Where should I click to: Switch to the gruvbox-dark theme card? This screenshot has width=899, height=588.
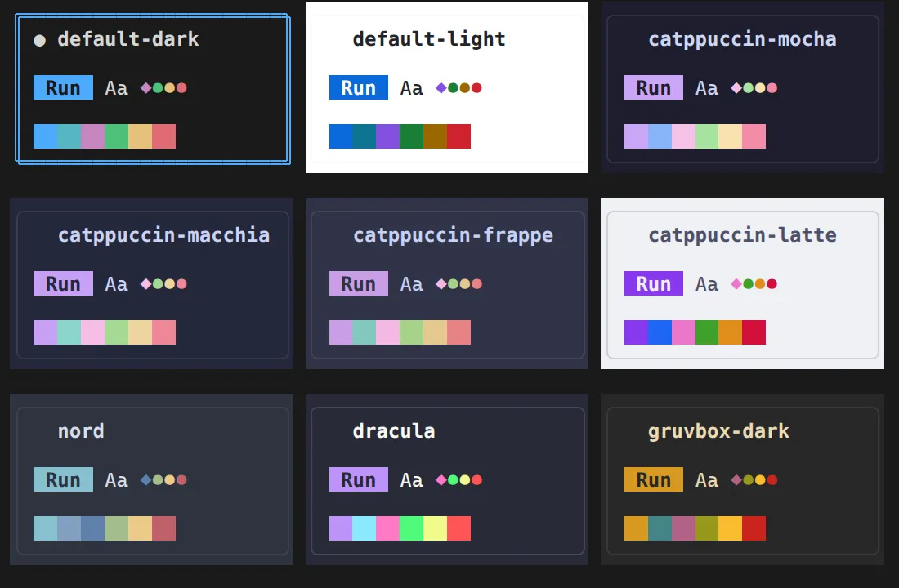[742, 481]
